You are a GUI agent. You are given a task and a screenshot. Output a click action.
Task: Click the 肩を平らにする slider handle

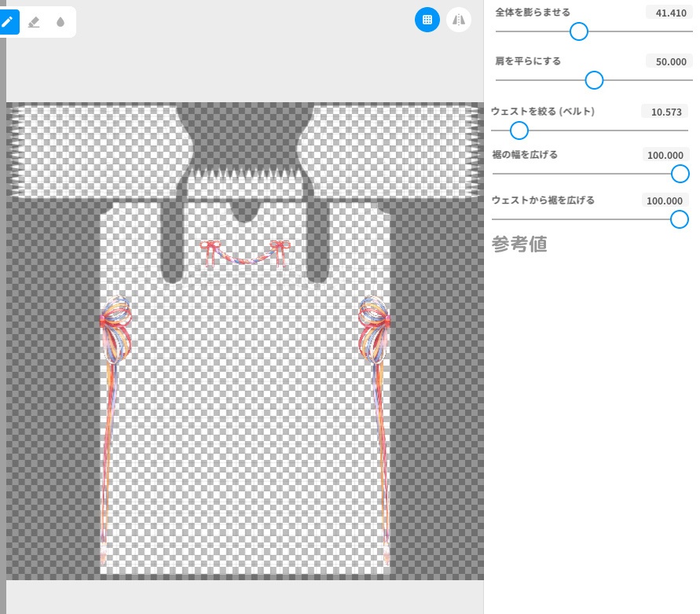coord(594,80)
